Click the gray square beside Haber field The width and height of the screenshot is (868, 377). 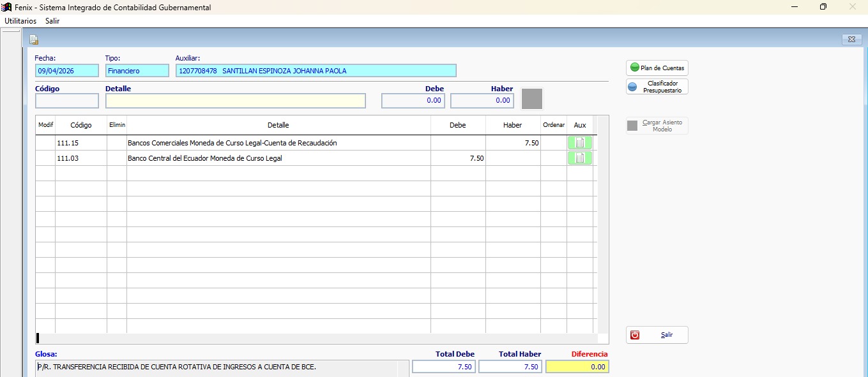532,99
